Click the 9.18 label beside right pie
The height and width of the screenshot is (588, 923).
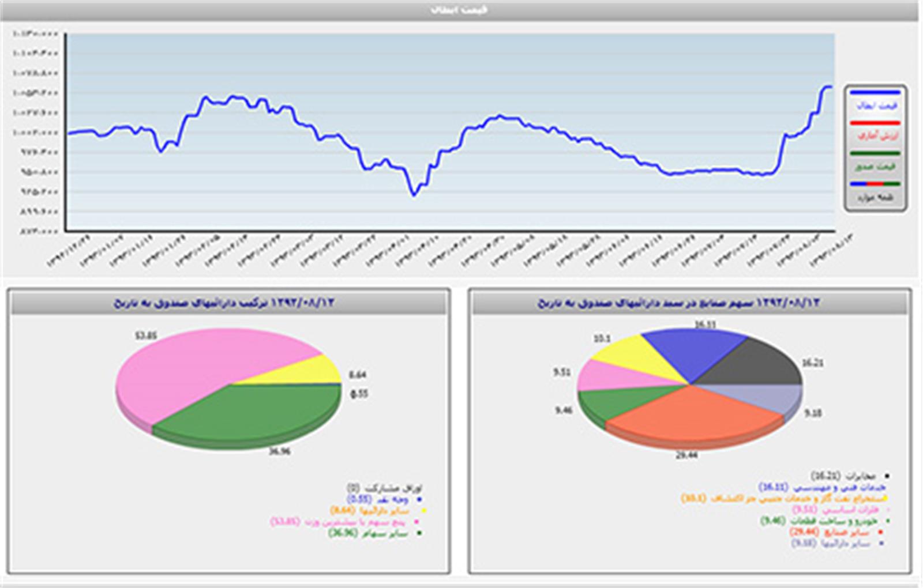(x=813, y=413)
